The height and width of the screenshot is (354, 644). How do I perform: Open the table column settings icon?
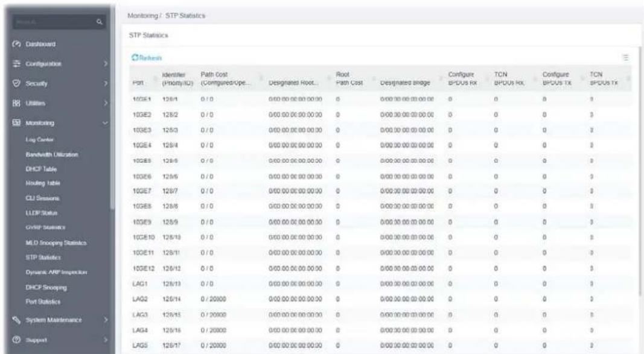point(625,58)
